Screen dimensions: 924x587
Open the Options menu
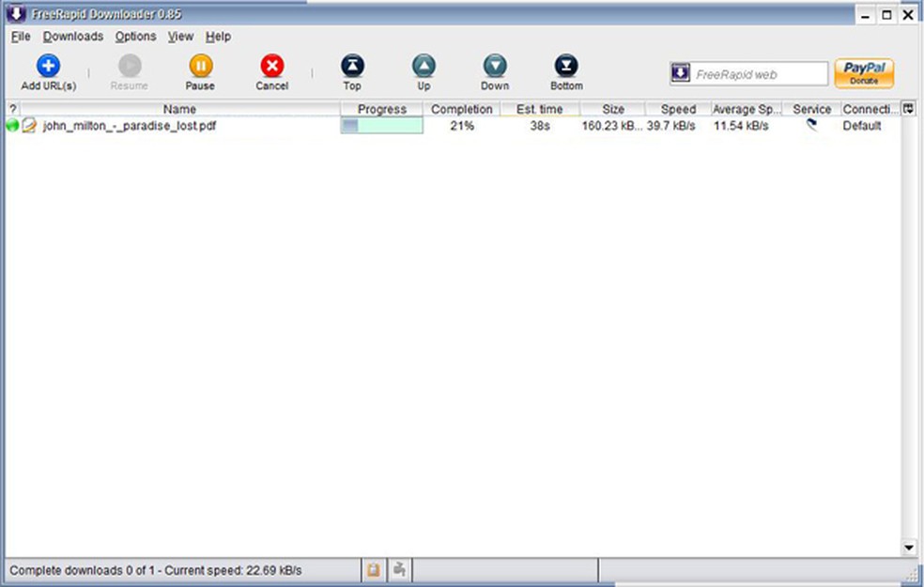tap(135, 37)
